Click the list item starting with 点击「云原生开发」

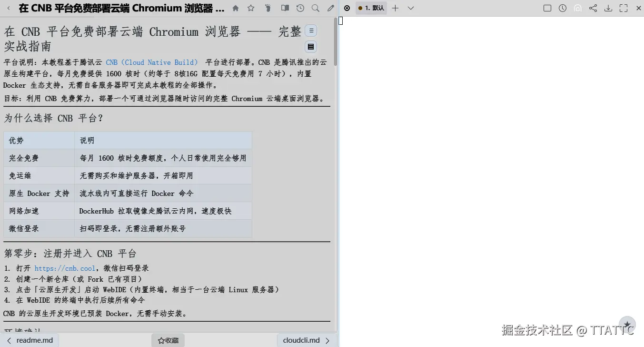pyautogui.click(x=148, y=290)
